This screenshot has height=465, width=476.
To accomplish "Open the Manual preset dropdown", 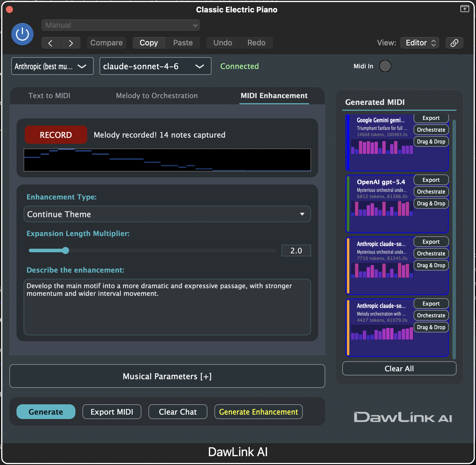I will point(121,25).
